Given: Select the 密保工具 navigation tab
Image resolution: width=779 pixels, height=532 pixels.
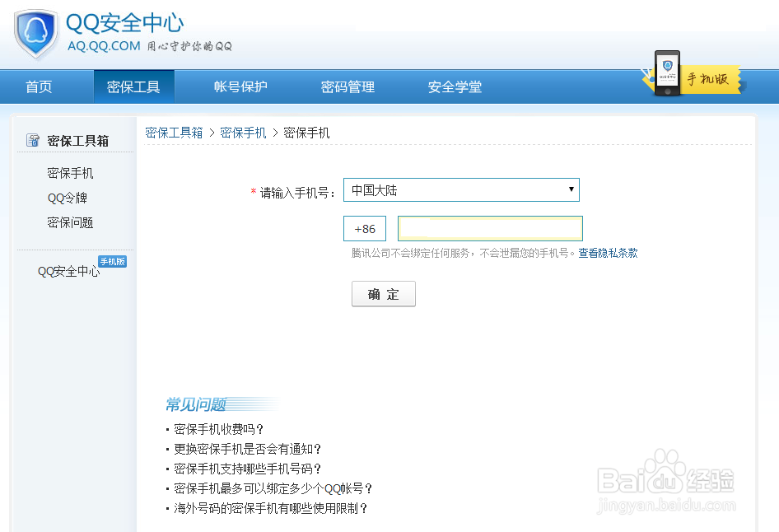Looking at the screenshot, I should [x=134, y=86].
